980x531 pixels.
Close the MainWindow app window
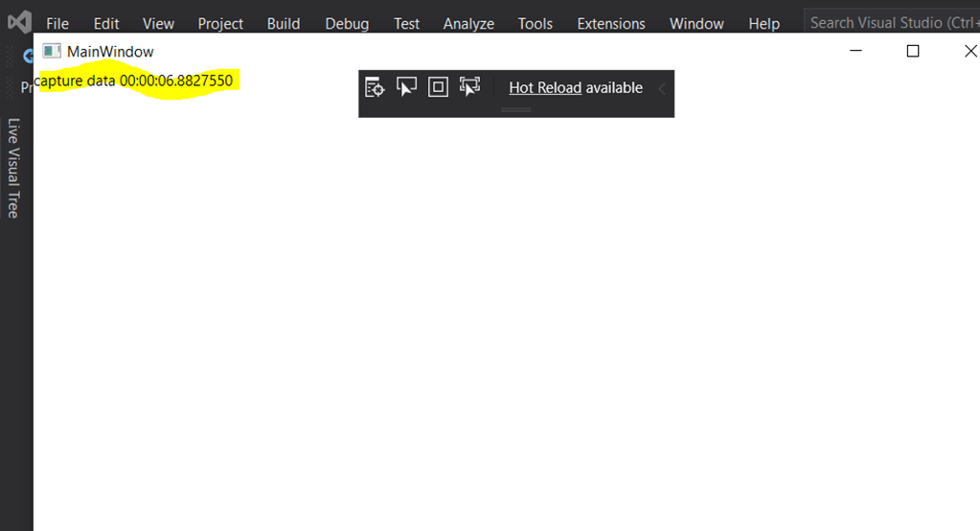[x=969, y=52]
